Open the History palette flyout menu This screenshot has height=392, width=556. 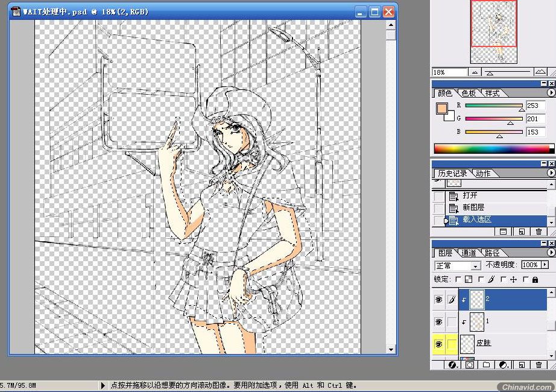(551, 172)
